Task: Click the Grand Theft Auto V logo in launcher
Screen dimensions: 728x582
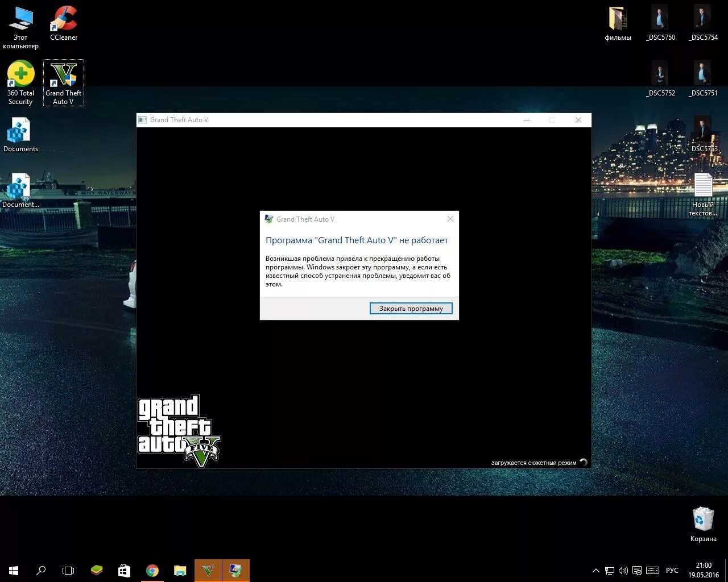Action: [179, 431]
